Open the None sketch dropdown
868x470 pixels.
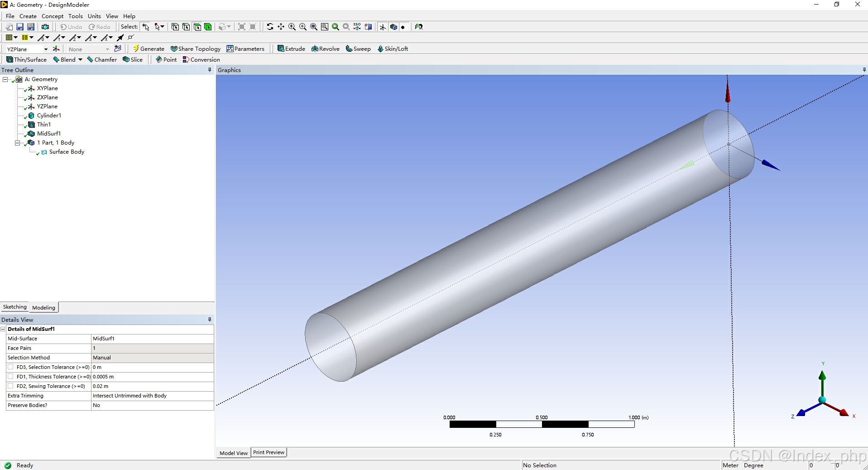point(107,49)
